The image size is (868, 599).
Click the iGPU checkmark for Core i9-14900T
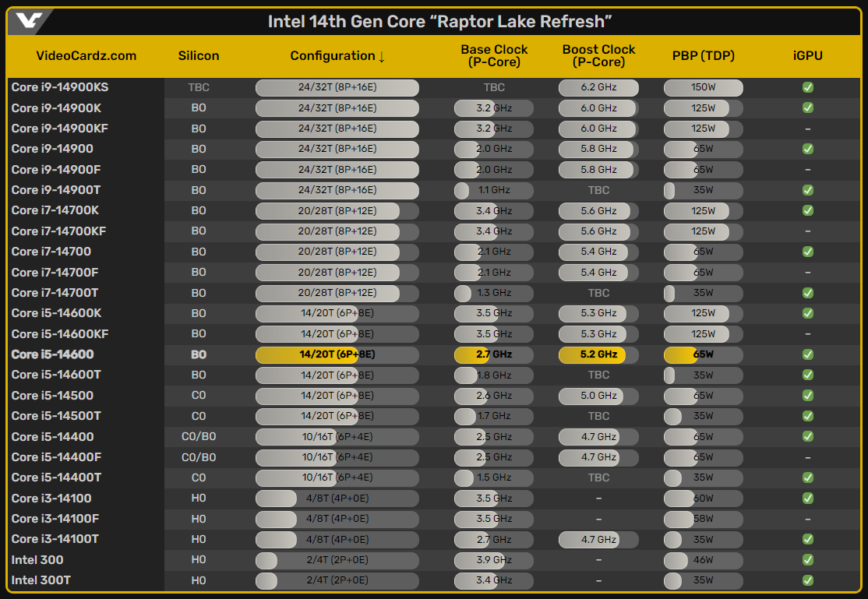coord(808,190)
